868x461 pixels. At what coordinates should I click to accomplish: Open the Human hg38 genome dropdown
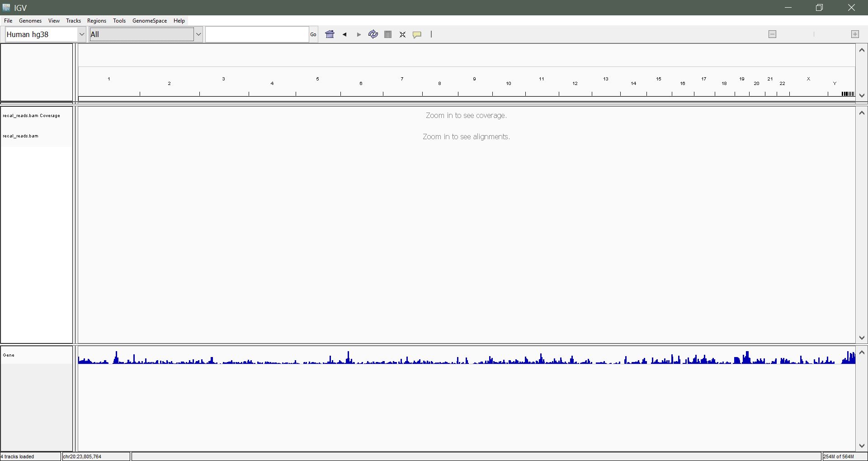click(45, 34)
